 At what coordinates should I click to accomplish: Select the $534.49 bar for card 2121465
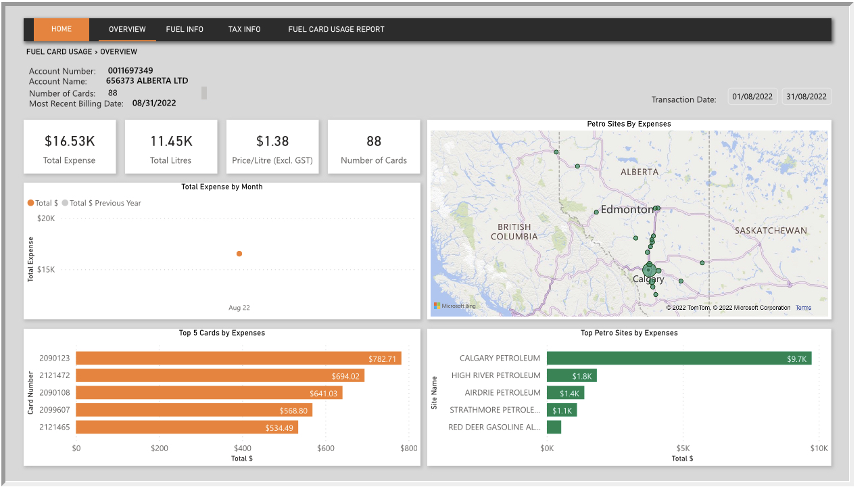pos(187,427)
